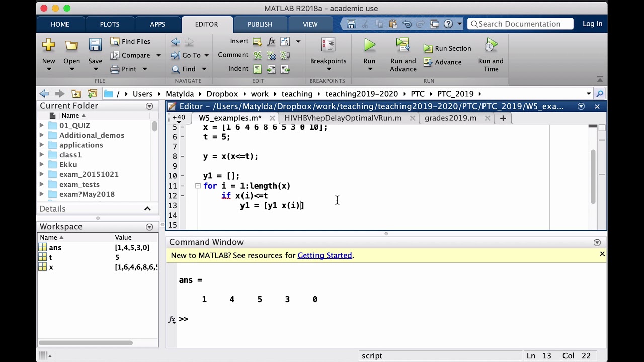Image resolution: width=644 pixels, height=362 pixels.
Task: Click Run and Advance
Action: [x=403, y=55]
